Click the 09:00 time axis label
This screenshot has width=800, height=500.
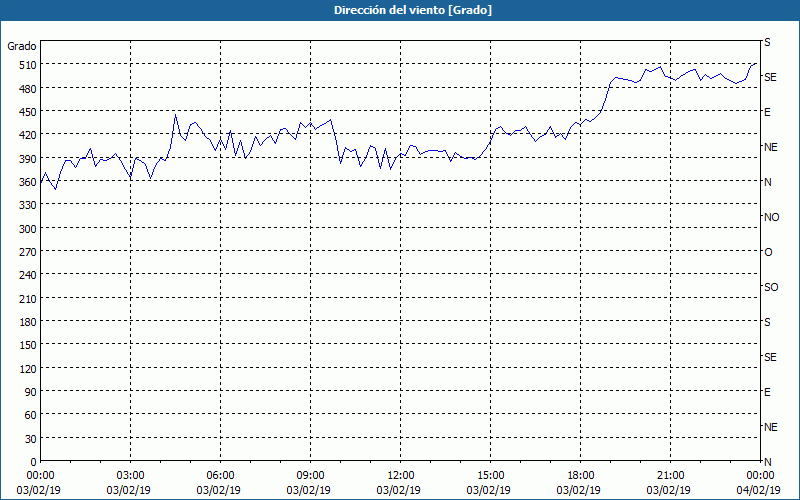pos(311,476)
